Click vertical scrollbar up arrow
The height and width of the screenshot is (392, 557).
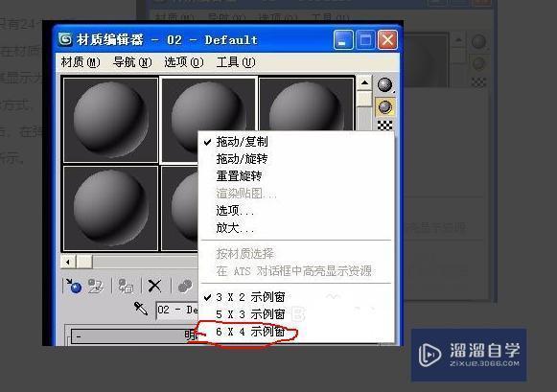tap(364, 83)
